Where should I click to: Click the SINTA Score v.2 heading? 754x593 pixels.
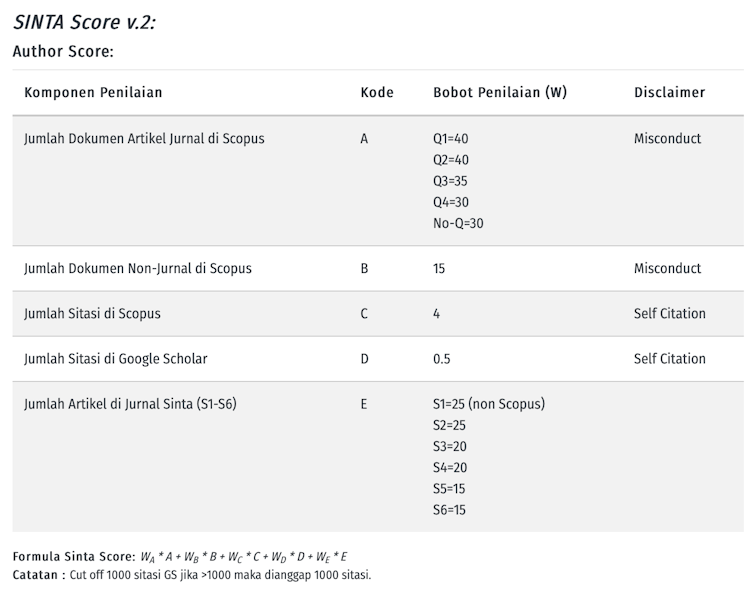pos(84,22)
